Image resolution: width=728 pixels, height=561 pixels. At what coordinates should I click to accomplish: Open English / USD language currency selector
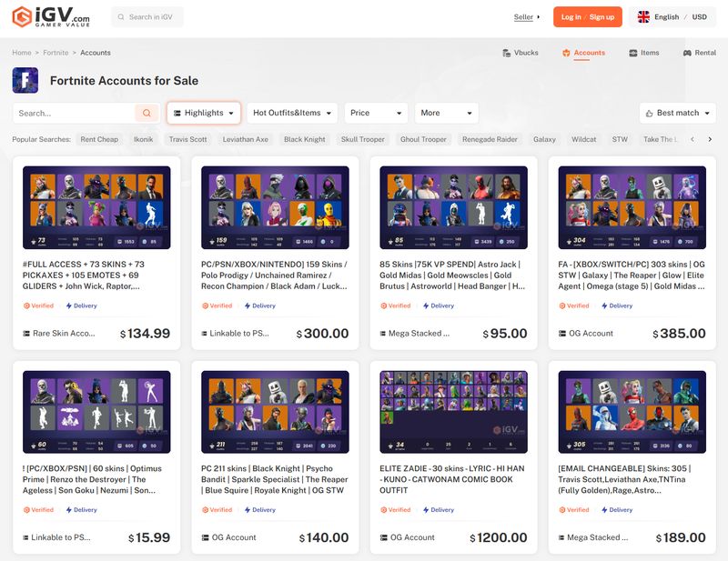[673, 17]
